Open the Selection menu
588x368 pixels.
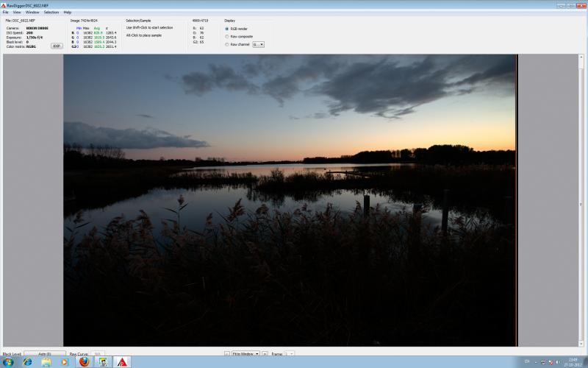pos(51,13)
